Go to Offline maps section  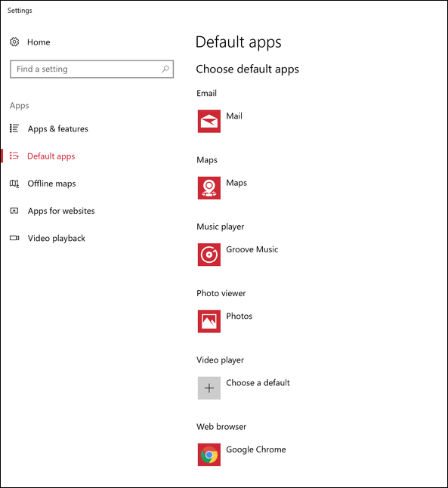tap(51, 184)
